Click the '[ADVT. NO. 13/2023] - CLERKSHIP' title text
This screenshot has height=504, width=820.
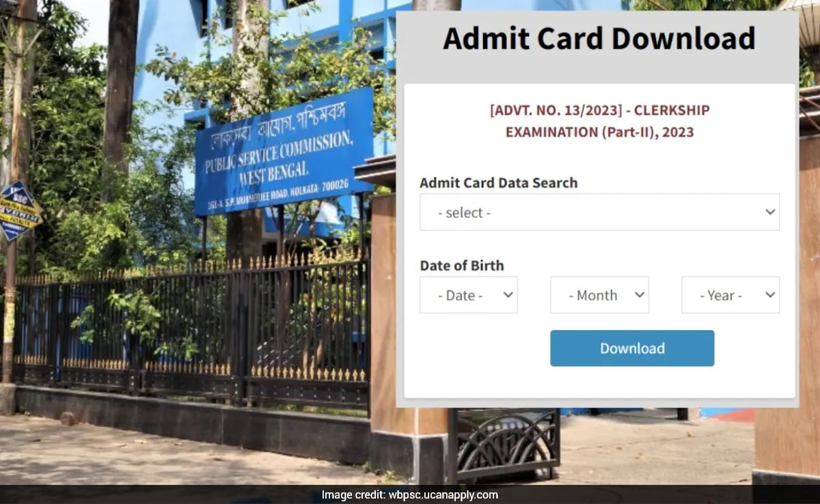pos(599,110)
